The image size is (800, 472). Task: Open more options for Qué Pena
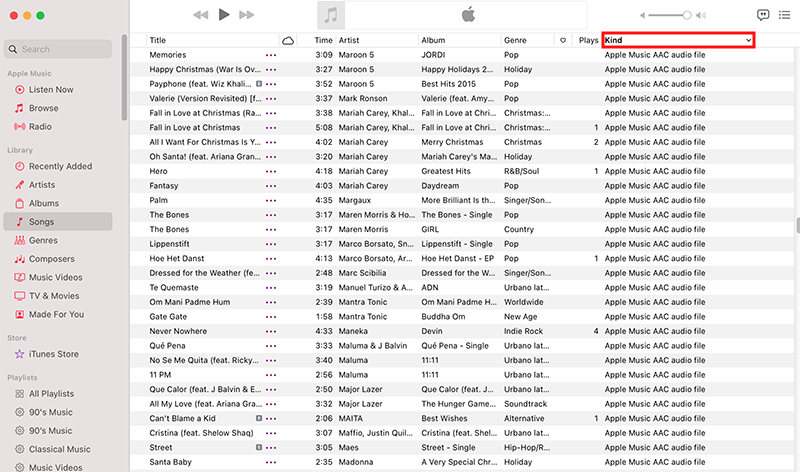[271, 346]
